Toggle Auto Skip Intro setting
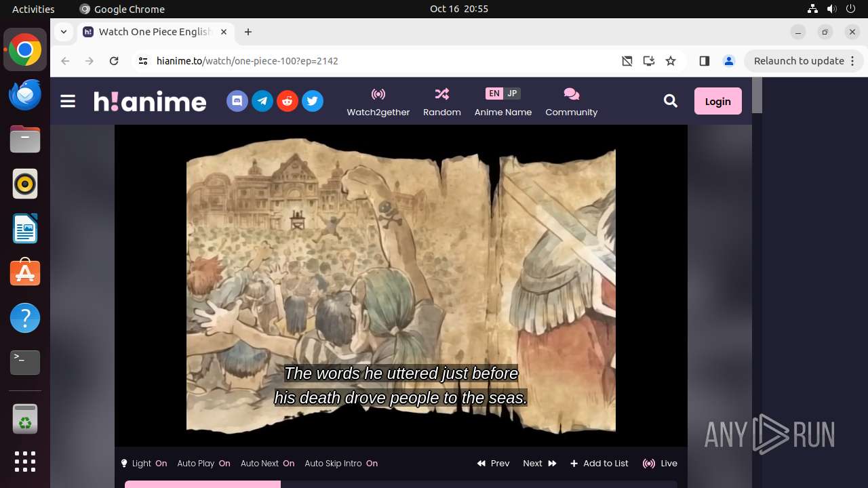Viewport: 868px width, 488px height. (x=341, y=464)
